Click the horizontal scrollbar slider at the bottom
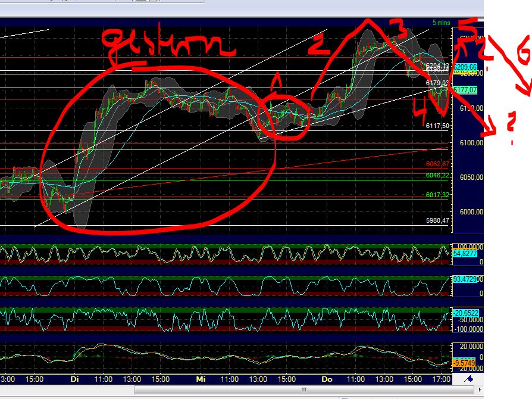Viewport: 532px width, 399px height. pyautogui.click(x=303, y=391)
